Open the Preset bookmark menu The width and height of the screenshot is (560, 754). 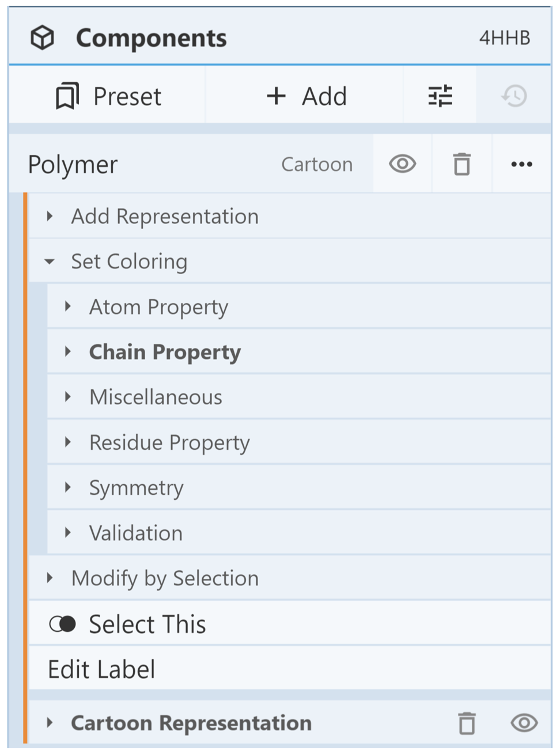pos(108,96)
